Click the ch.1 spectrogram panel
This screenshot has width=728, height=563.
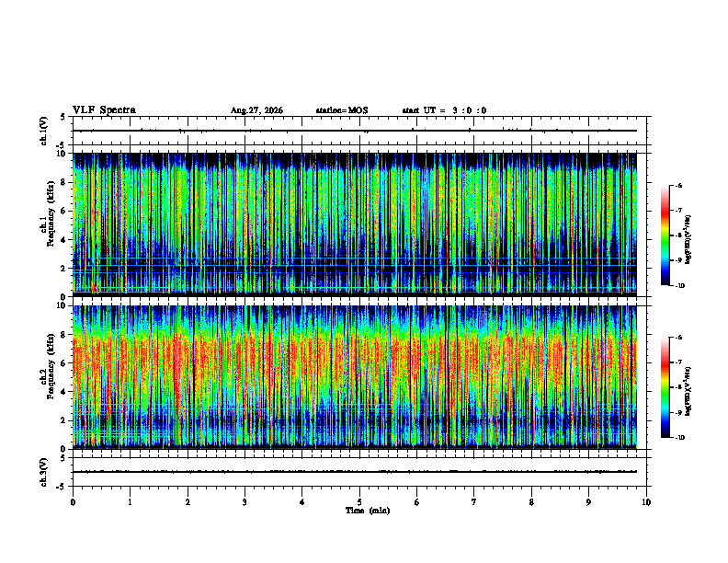355,224
